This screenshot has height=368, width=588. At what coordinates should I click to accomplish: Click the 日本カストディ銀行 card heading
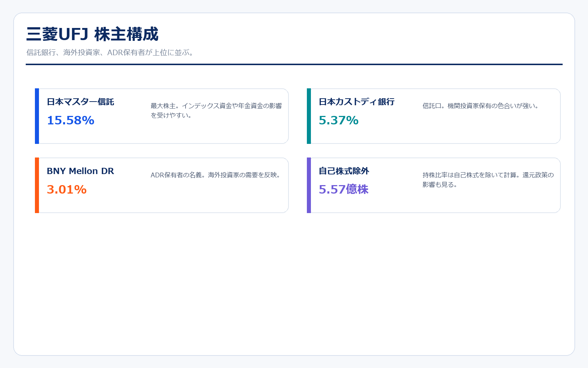point(356,102)
